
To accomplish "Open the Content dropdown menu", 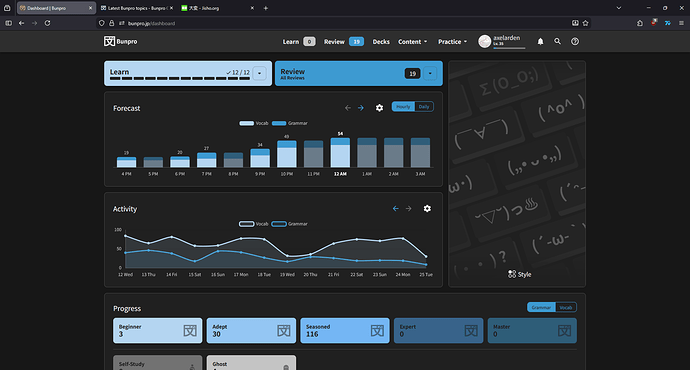I will click(412, 42).
